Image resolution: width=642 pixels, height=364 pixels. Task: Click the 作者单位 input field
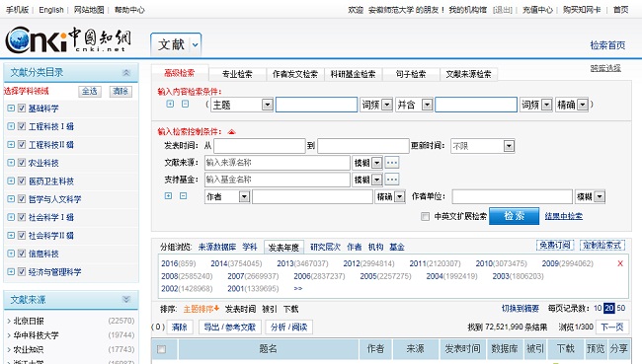513,196
